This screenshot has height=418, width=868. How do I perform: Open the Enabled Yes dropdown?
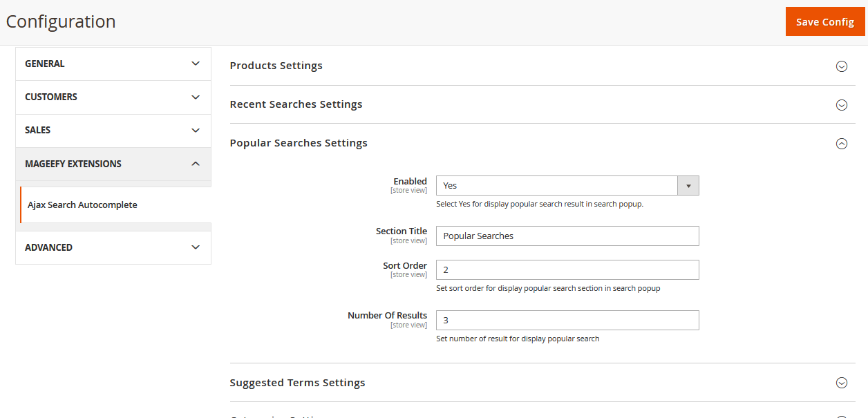click(x=567, y=186)
